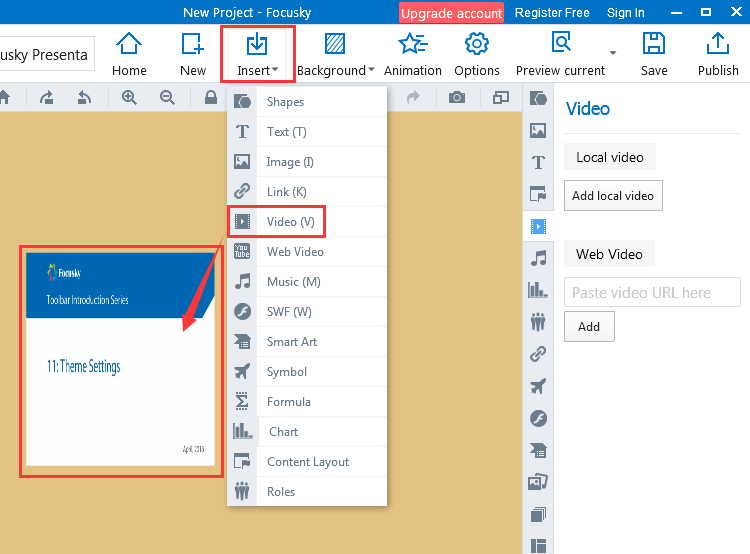Screen dimensions: 750x554
Task: Click the duplicate frames icon
Action: [500, 98]
